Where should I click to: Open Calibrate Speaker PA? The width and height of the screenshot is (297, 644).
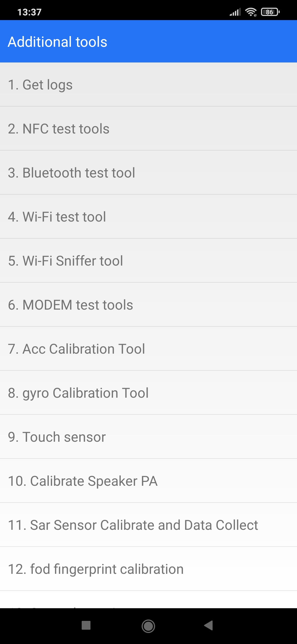(148, 481)
